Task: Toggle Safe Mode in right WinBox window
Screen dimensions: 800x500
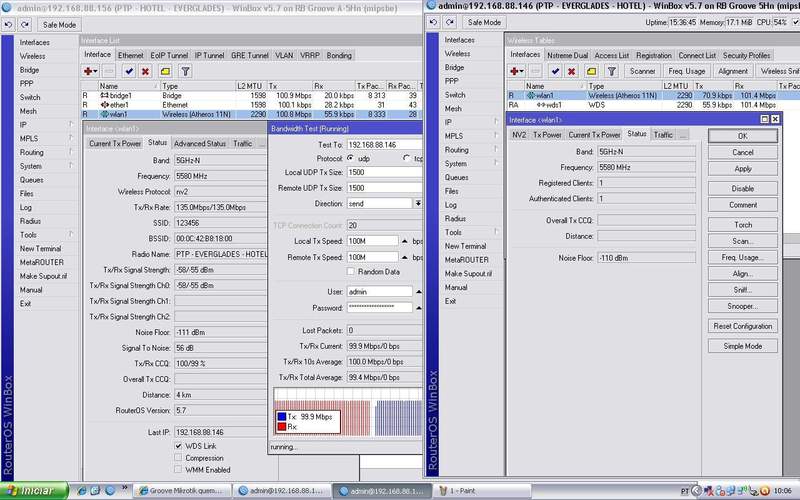Action: (x=484, y=22)
